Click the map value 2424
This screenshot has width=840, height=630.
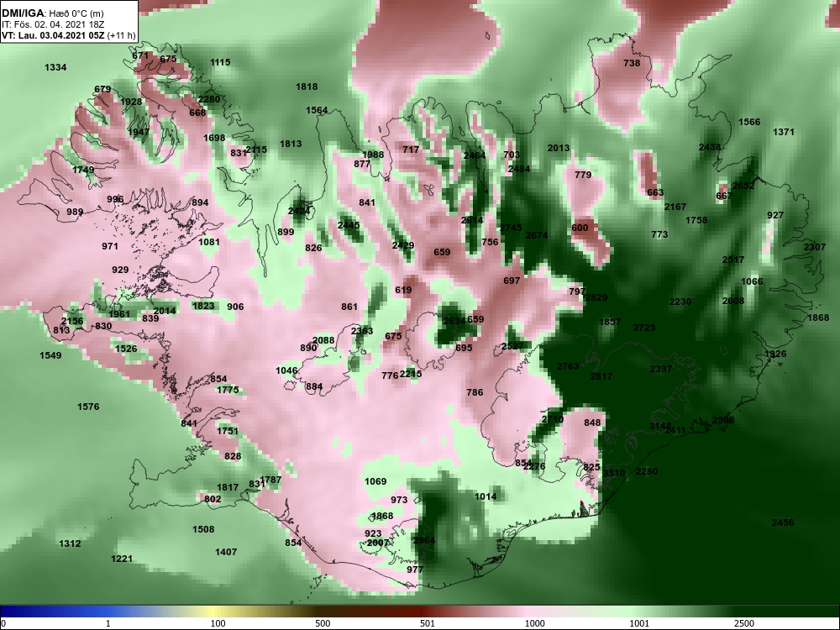click(x=299, y=211)
